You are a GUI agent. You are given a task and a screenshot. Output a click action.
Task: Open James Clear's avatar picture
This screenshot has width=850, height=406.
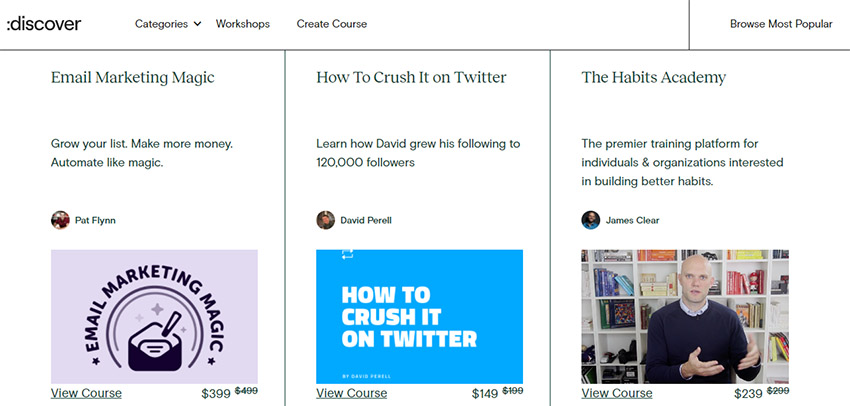[x=591, y=220]
